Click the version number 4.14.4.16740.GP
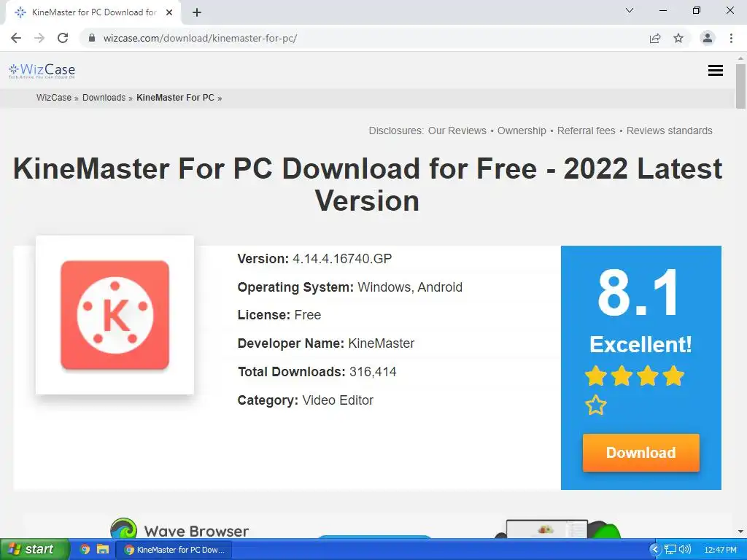Viewport: 747px width, 560px height. tap(342, 259)
